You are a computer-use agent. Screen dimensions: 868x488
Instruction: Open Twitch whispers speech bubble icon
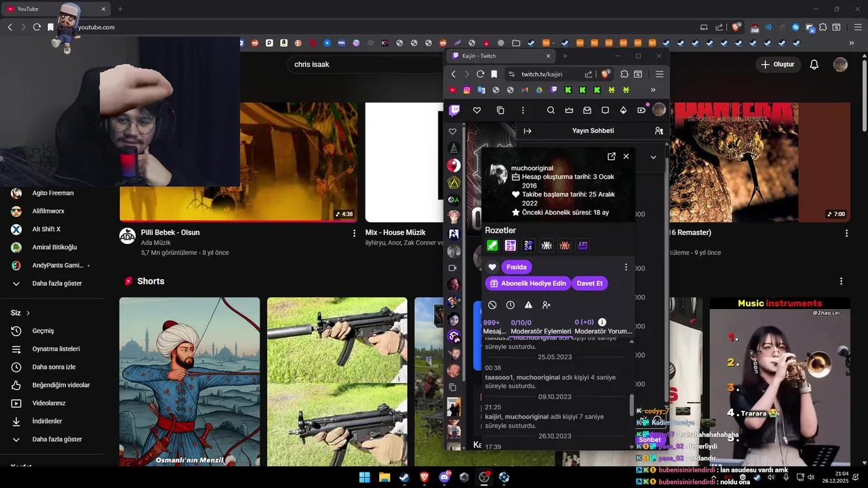605,110
